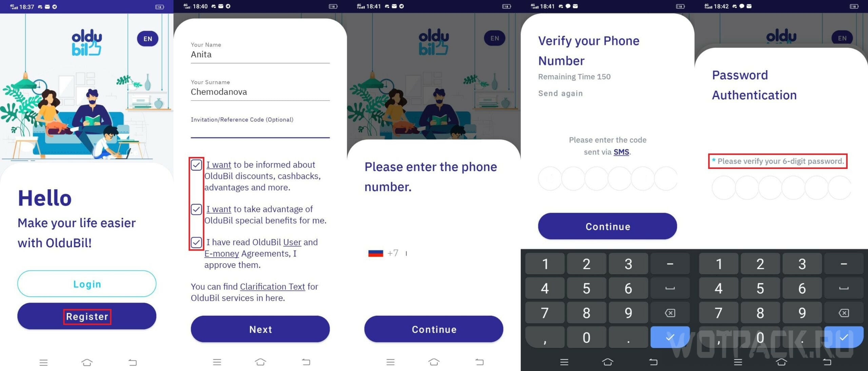Click the EN language switcher icon (screen 1)

click(148, 39)
